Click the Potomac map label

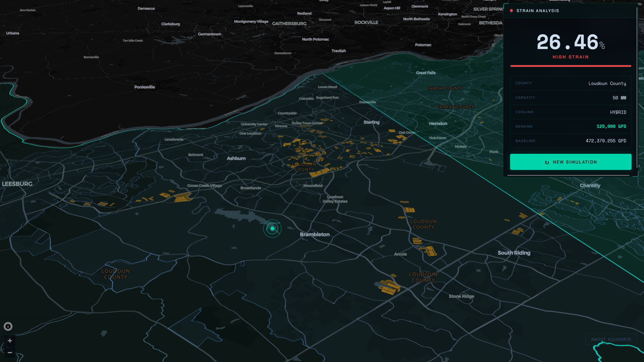click(423, 45)
